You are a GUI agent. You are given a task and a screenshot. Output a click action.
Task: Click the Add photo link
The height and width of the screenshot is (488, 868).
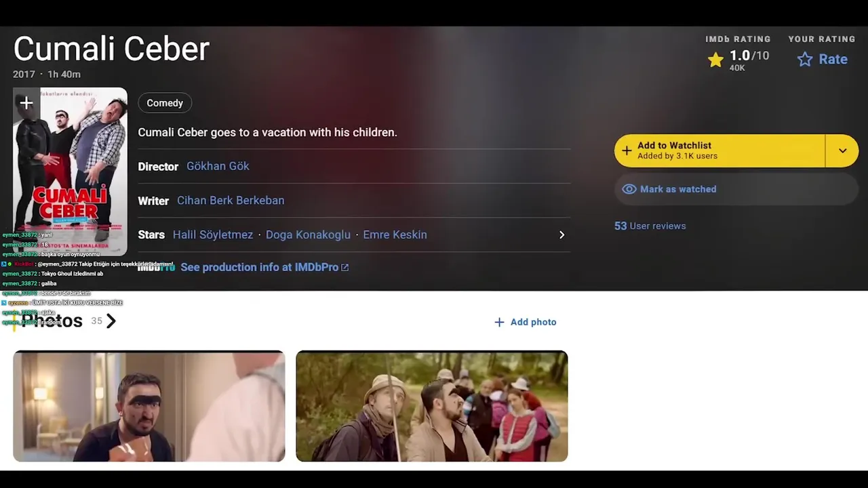526,322
